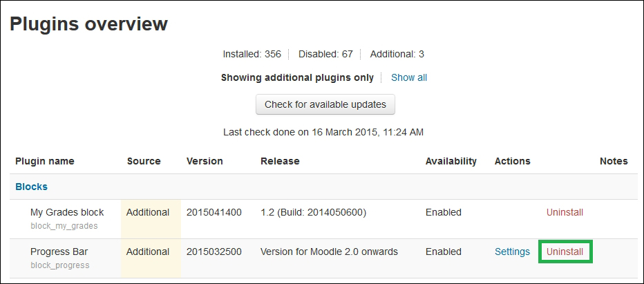
Task: Click the Actions column header
Action: click(512, 161)
